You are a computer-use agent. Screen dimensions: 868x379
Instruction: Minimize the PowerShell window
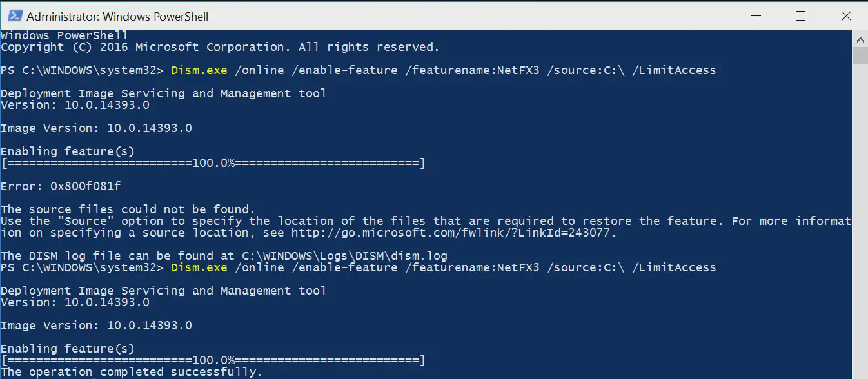756,15
